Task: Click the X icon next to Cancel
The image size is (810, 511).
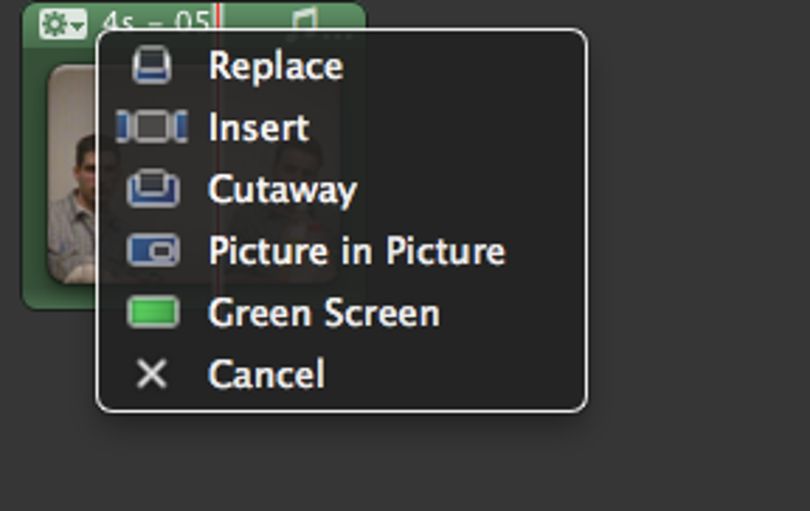Action: (x=152, y=374)
